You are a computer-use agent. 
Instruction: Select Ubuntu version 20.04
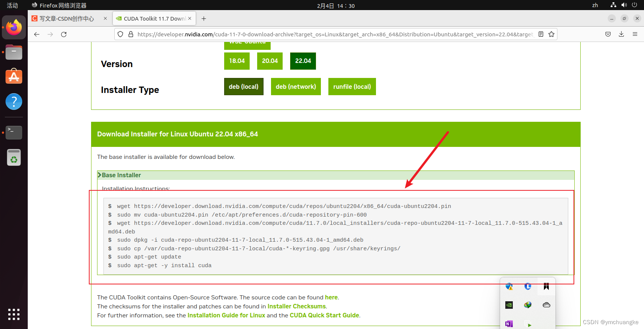[x=270, y=61]
